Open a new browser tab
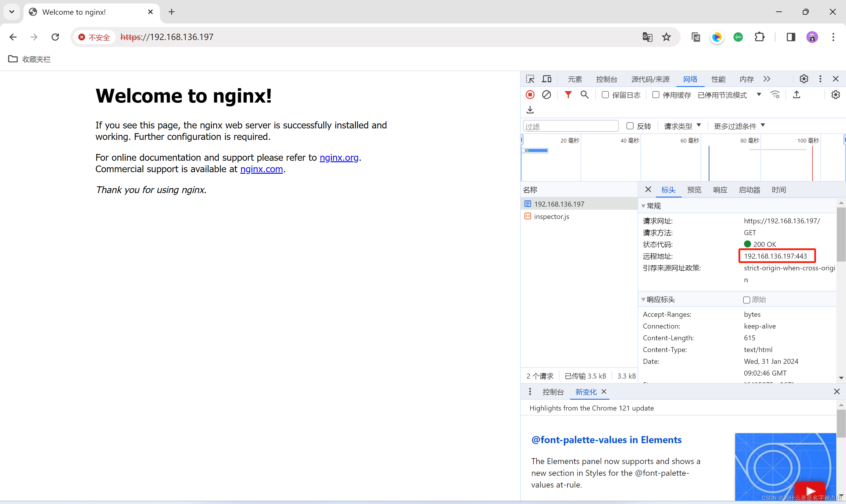Image resolution: width=846 pixels, height=504 pixels. click(x=172, y=12)
